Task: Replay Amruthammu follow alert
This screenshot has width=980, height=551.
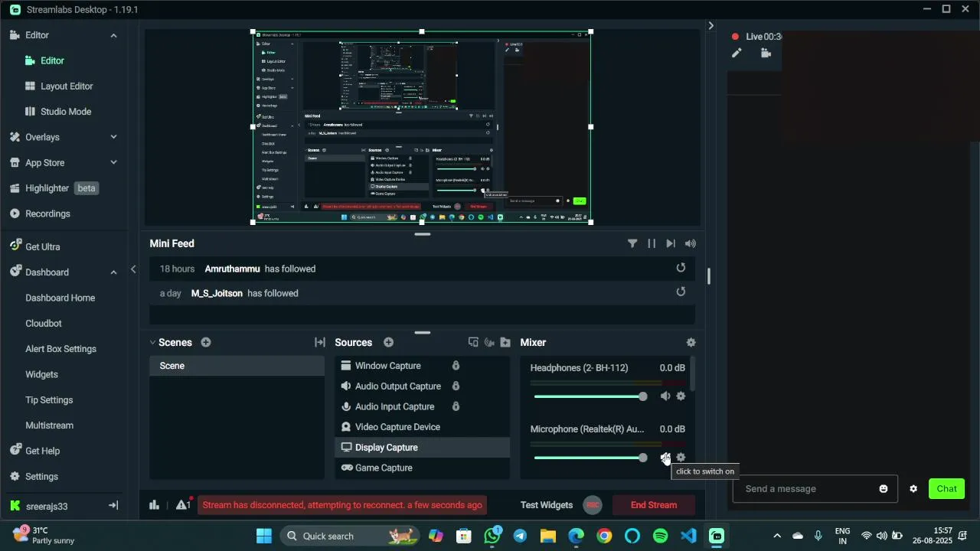Action: pyautogui.click(x=681, y=268)
